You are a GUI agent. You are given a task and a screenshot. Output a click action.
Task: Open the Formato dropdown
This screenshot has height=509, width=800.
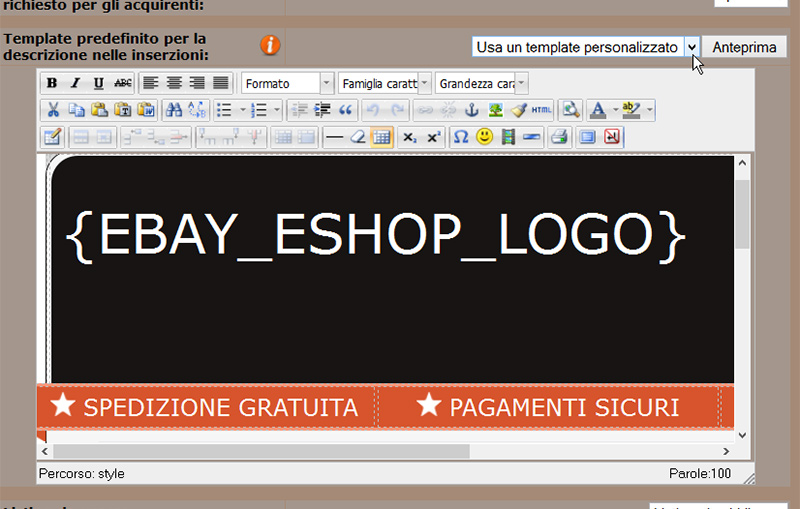tap(287, 83)
